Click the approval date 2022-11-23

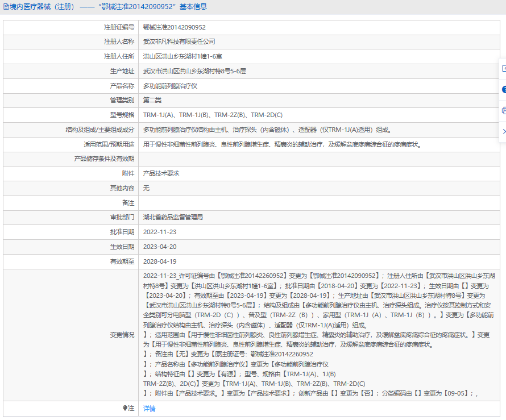[160, 232]
